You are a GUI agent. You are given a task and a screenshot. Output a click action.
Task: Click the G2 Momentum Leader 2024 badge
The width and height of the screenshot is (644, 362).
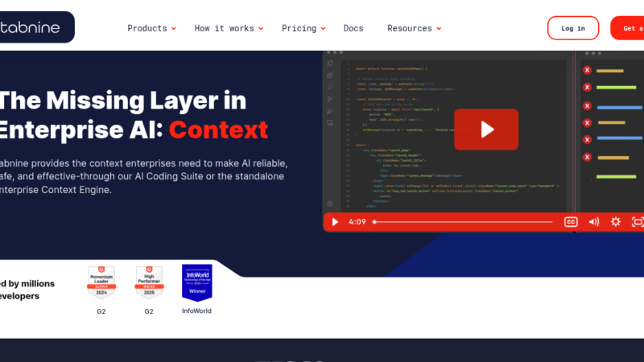point(101,282)
